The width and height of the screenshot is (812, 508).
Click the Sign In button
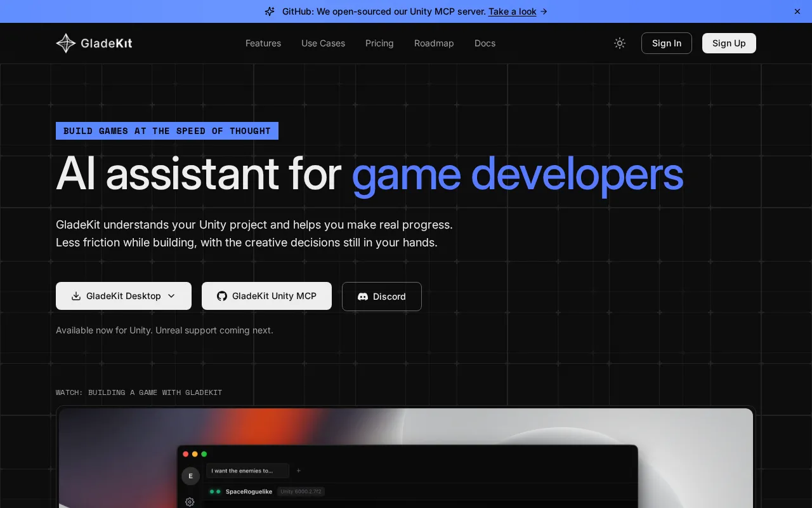pos(667,43)
